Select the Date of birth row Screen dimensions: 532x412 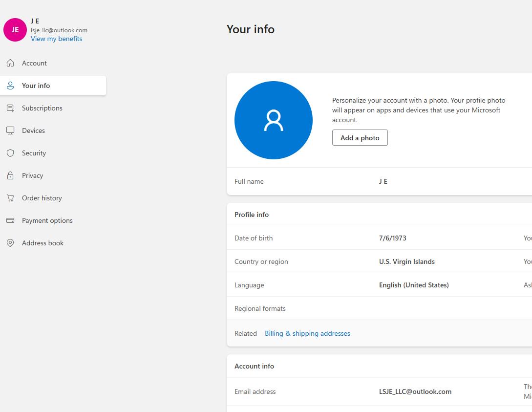(x=379, y=238)
